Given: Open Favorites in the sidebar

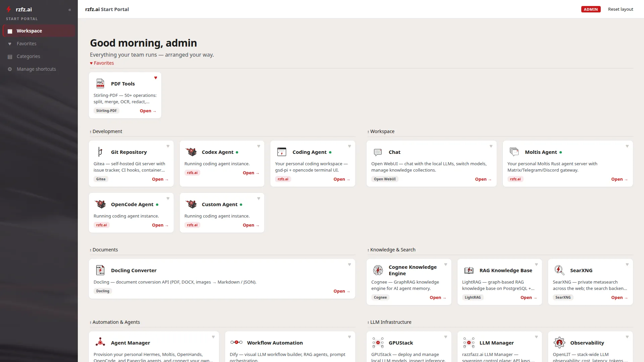Looking at the screenshot, I should 39,44.
